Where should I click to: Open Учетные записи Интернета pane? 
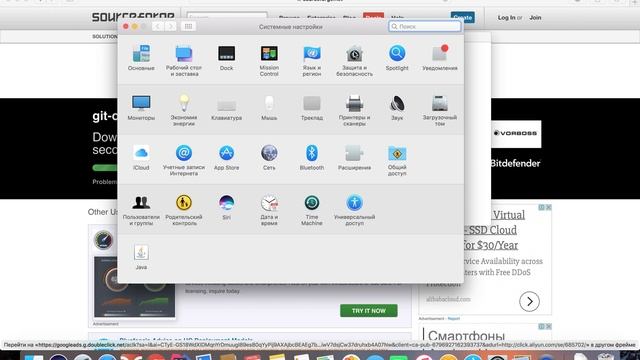click(x=184, y=160)
